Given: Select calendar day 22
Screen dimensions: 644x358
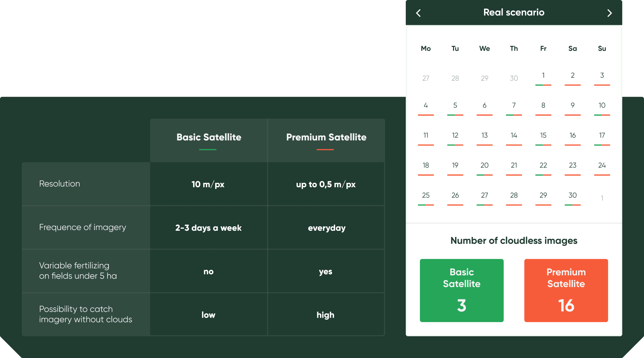Looking at the screenshot, I should [x=543, y=168].
